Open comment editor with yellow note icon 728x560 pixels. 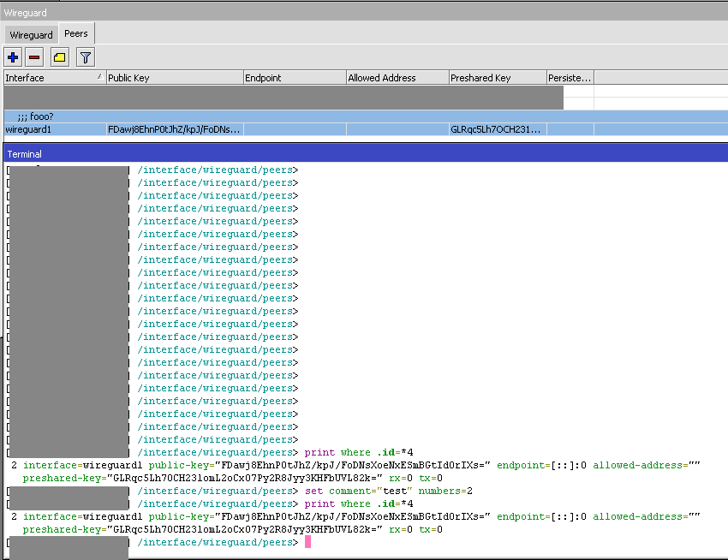click(60, 57)
